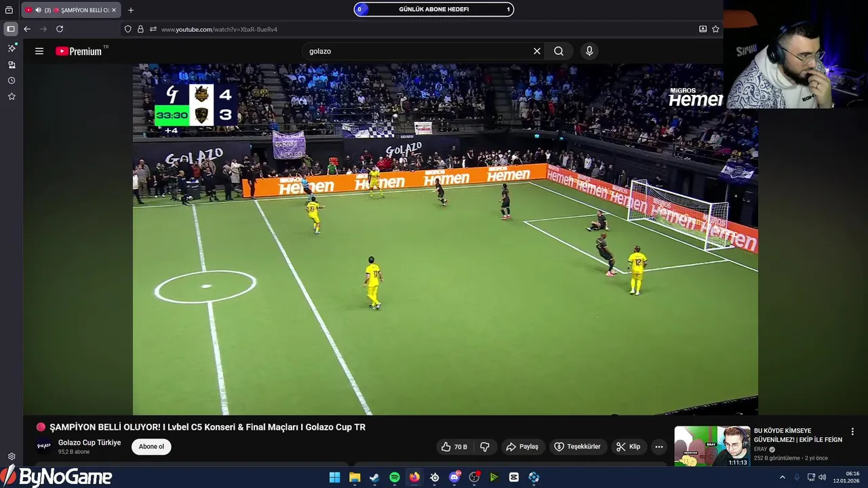Open CapCut from the taskbar
868x488 pixels.
pyautogui.click(x=514, y=477)
